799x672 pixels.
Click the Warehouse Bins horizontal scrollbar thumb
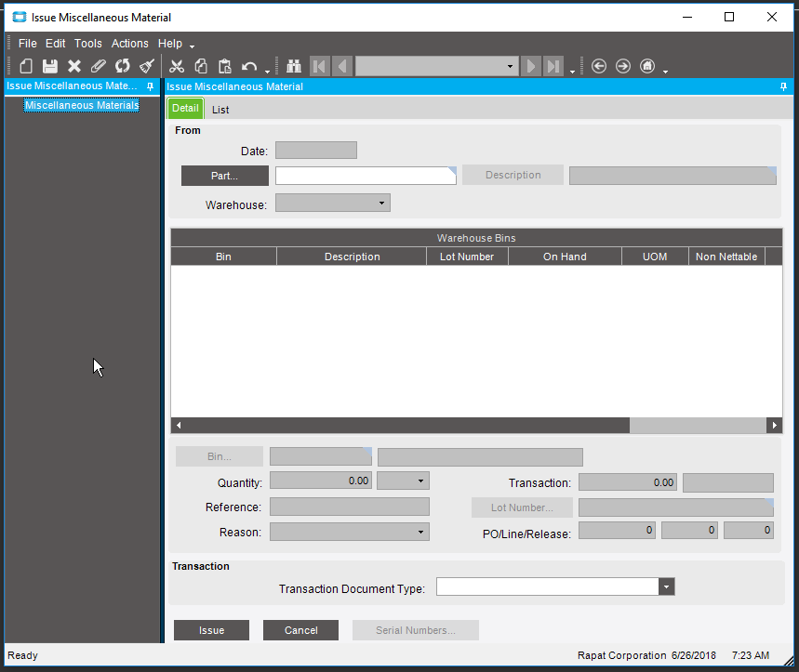click(697, 425)
